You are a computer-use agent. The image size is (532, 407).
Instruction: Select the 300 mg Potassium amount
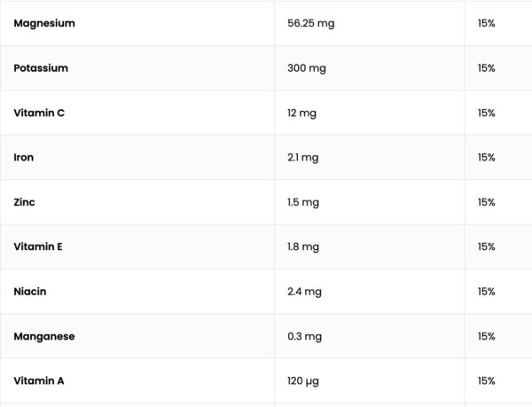coord(307,68)
